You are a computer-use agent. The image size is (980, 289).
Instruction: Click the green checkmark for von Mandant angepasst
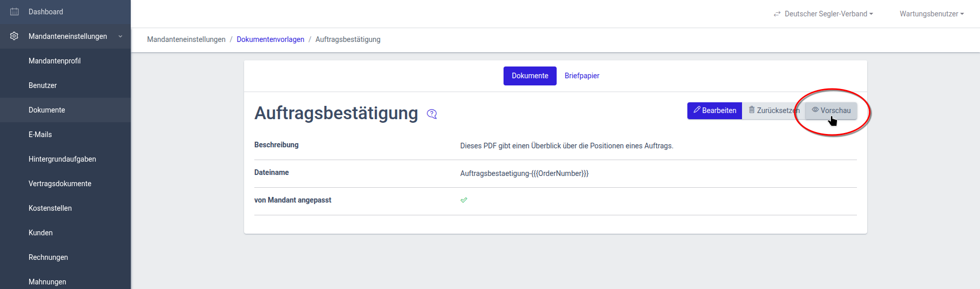(464, 200)
